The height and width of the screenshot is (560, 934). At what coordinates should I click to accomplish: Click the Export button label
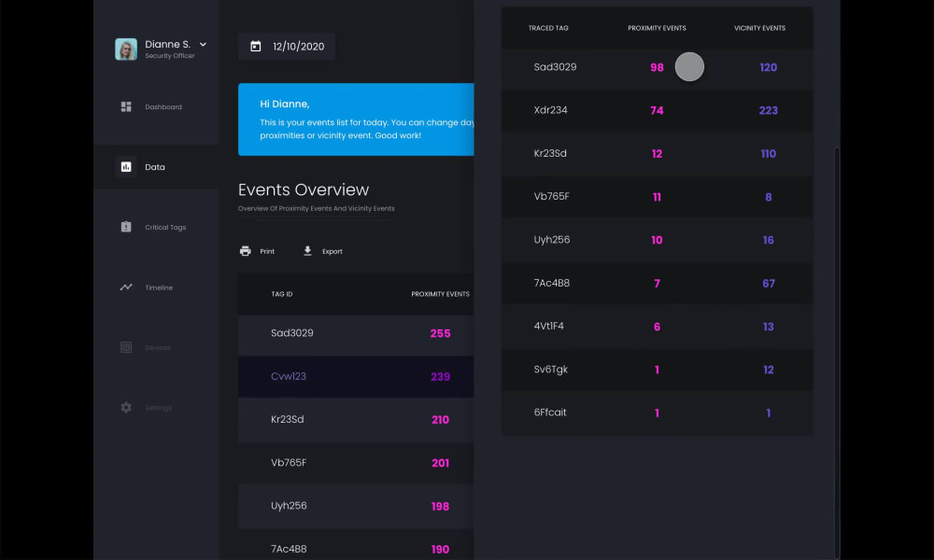332,251
